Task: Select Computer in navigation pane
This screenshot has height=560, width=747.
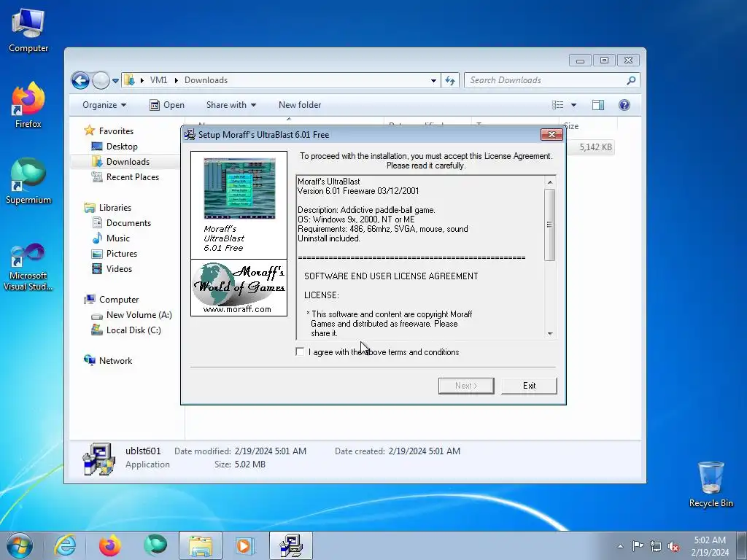Action: [112, 300]
